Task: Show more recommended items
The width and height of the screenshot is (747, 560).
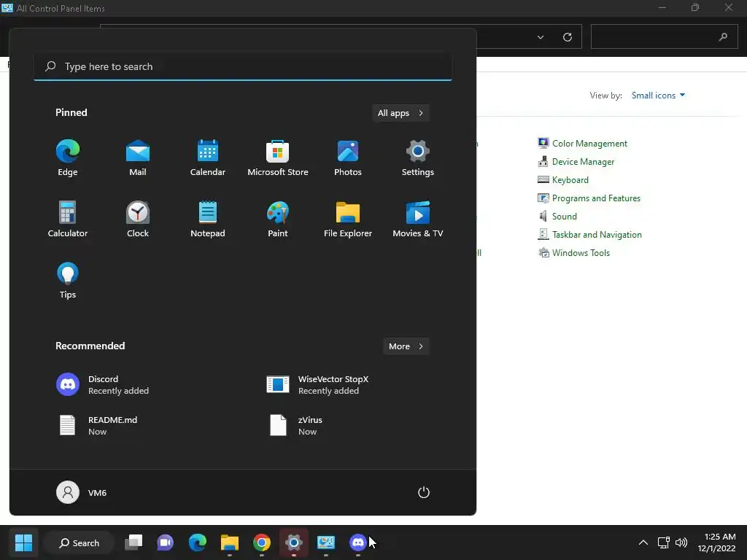Action: (406, 346)
